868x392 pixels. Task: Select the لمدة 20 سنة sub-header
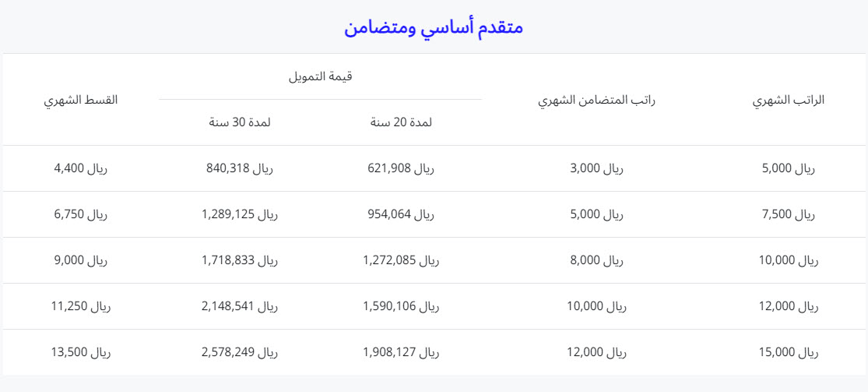[401, 122]
